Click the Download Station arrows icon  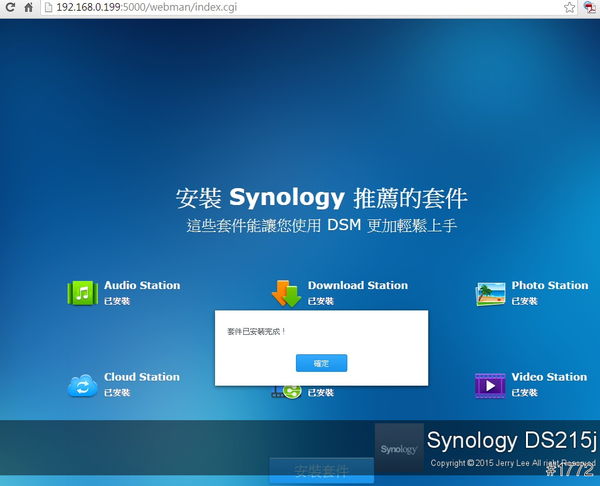[286, 293]
